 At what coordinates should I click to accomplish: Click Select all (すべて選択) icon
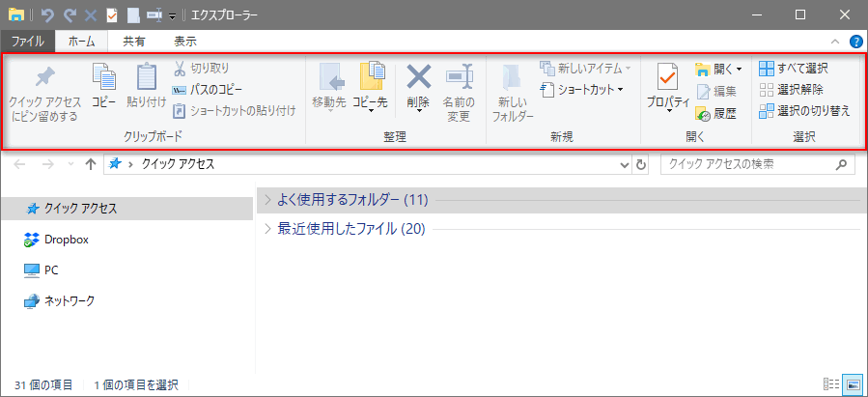click(x=766, y=69)
